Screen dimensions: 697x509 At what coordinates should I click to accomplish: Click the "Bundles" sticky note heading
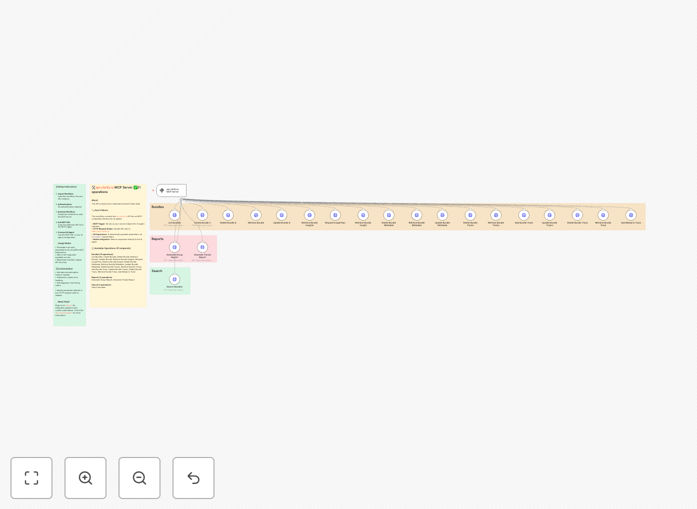pos(158,207)
